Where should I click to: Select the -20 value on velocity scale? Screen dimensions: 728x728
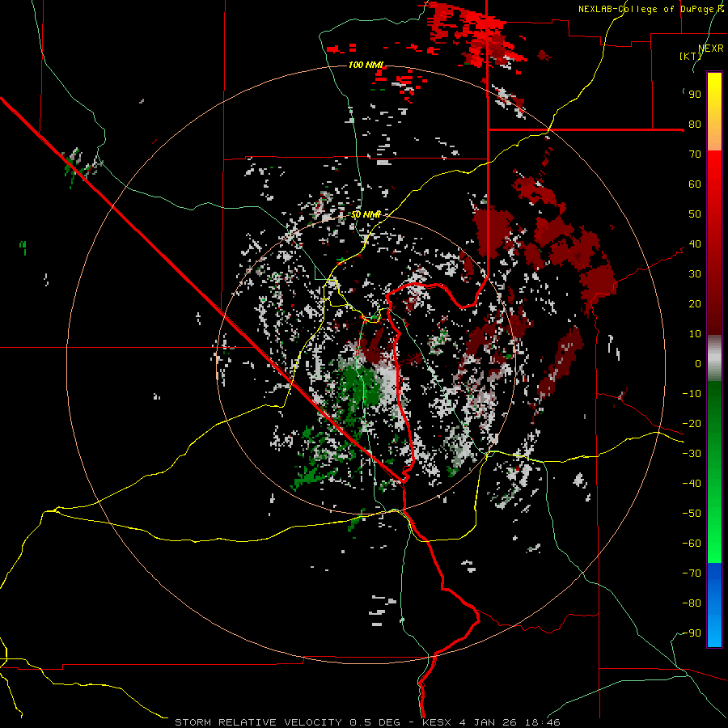[x=692, y=424]
